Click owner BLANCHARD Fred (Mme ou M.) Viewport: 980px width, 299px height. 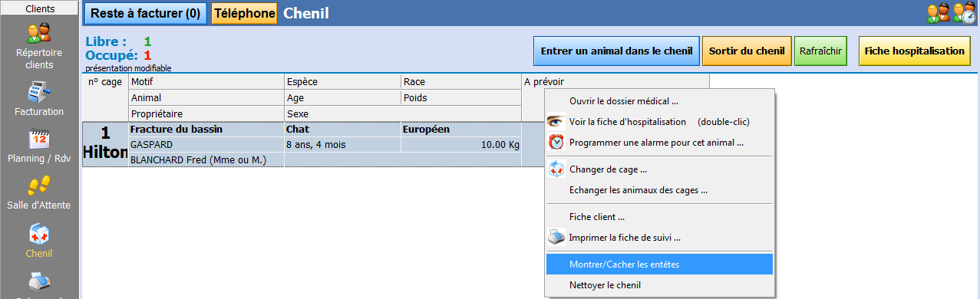(206, 159)
